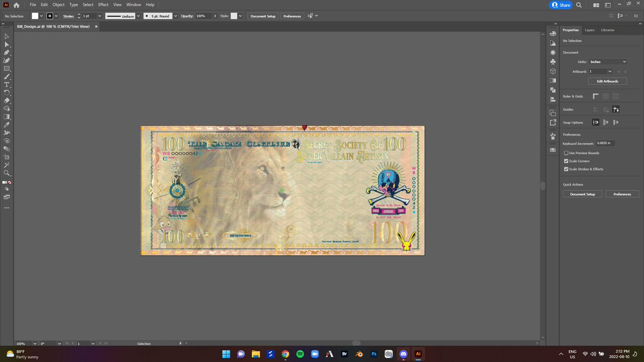Toggle Show Grid in Ruler & Grids

(x=605, y=96)
